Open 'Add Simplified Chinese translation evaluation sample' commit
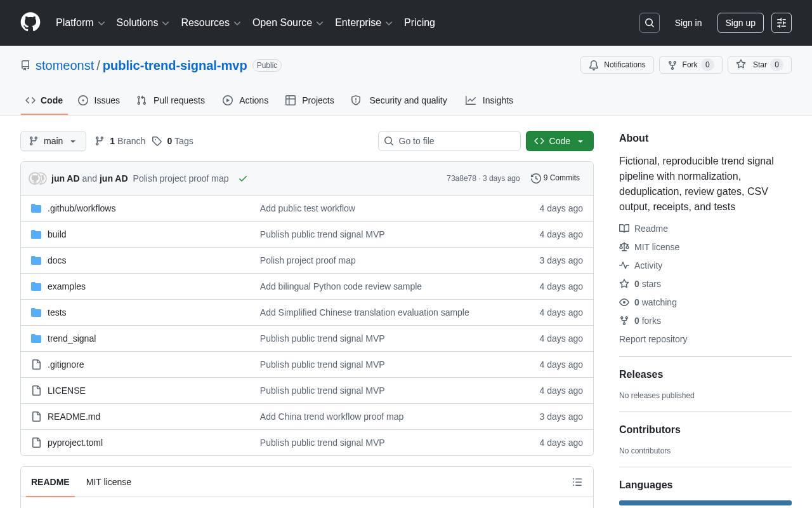Image resolution: width=812 pixels, height=508 pixels. [x=365, y=312]
